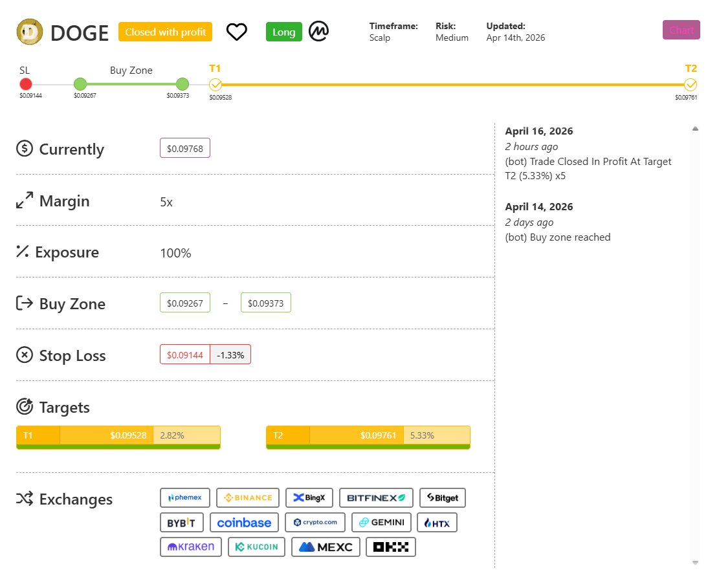Click the DOGE coin logo icon
Image resolution: width=719 pixels, height=588 pixels.
(x=29, y=32)
